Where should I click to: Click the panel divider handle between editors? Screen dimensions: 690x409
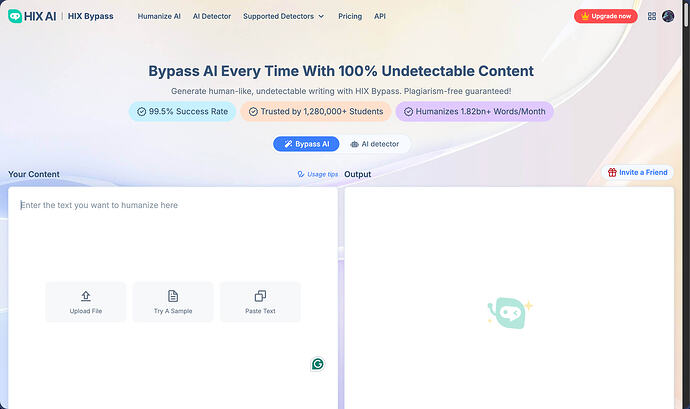point(341,253)
